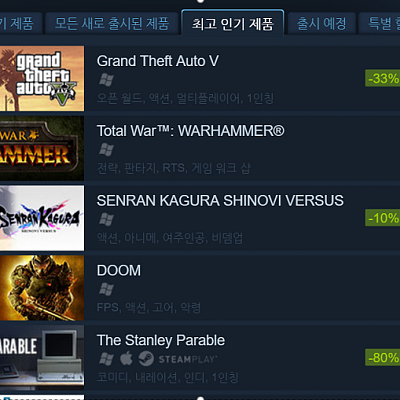Select the 최고 인기 제품 tab
400x400 pixels.
(233, 23)
